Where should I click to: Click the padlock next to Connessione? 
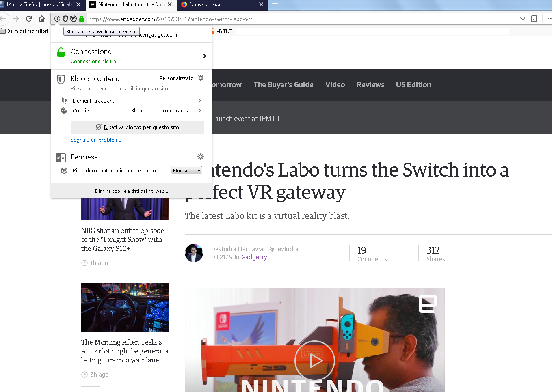(x=61, y=52)
